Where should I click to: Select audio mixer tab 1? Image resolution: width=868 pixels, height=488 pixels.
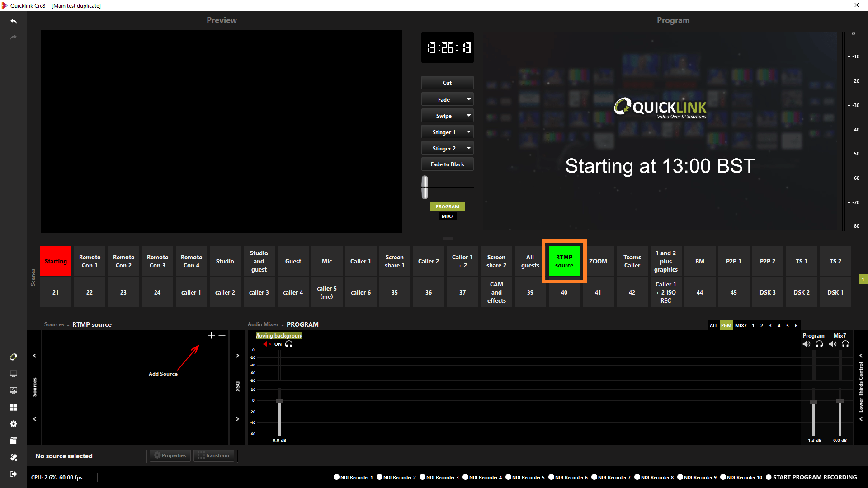tap(753, 325)
